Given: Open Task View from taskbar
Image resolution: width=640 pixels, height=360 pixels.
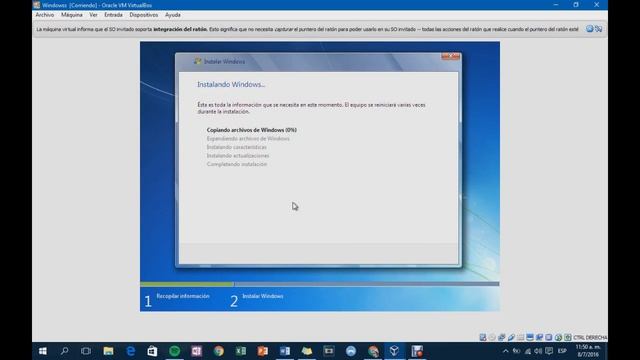Looking at the screenshot, I should tap(86, 351).
